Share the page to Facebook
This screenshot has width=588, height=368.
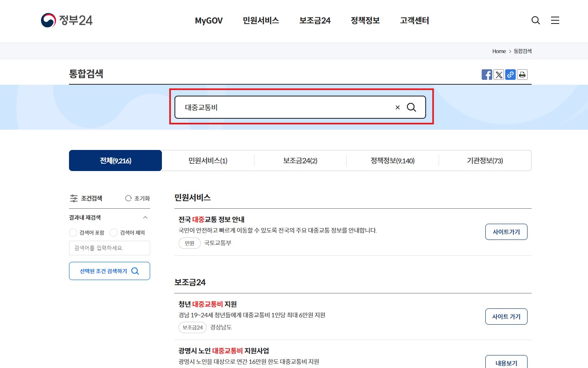point(487,75)
